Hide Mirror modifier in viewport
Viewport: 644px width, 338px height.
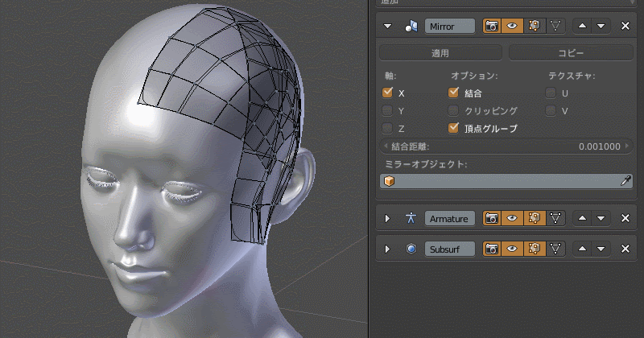click(x=511, y=26)
